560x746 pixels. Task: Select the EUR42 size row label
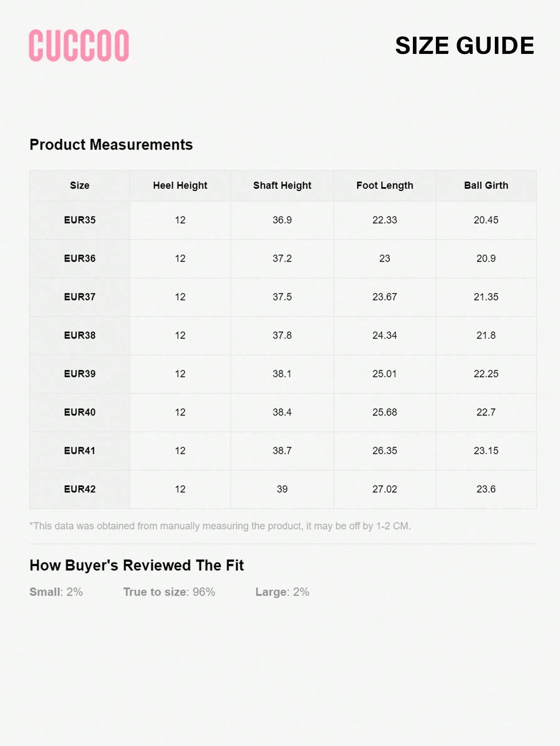point(79,489)
